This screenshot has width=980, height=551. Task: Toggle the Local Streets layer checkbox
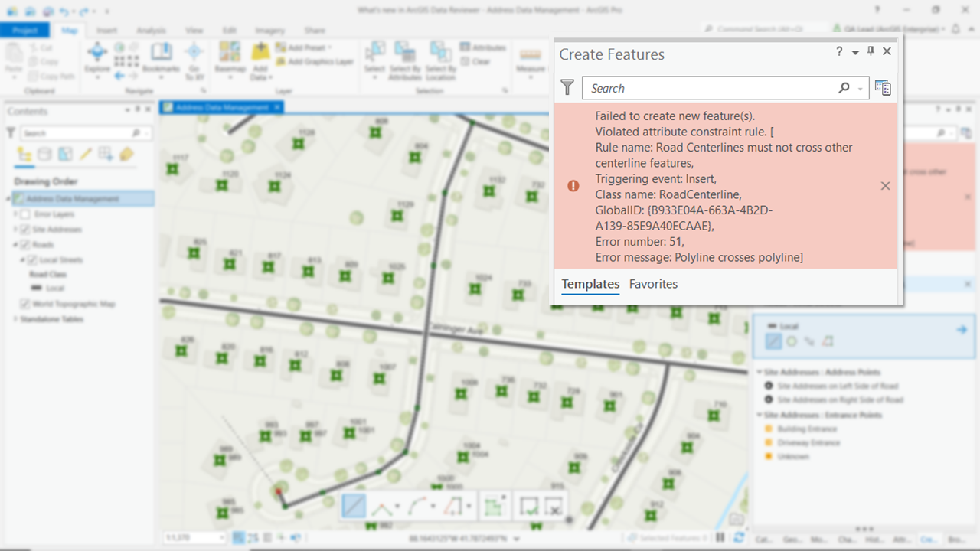pyautogui.click(x=32, y=260)
